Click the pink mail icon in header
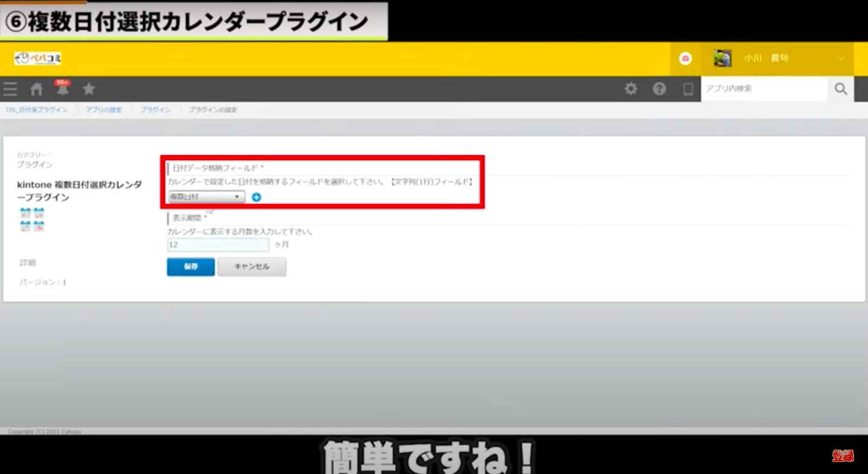 coord(685,59)
